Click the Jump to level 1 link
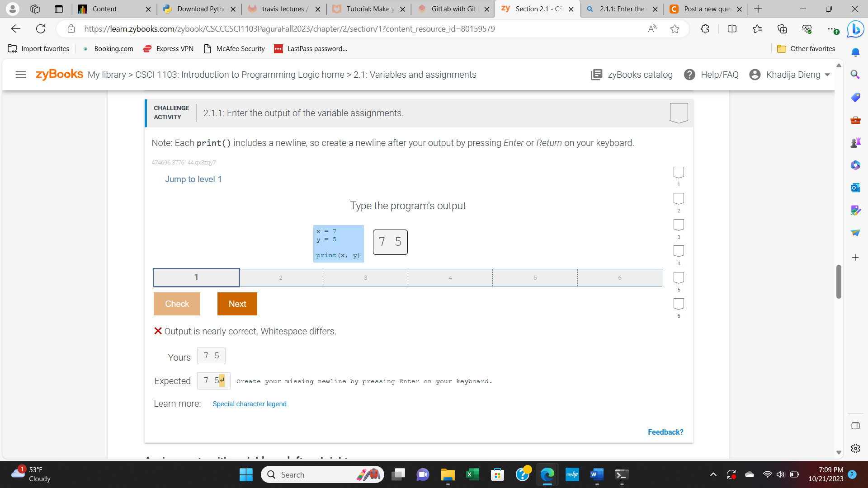The width and height of the screenshot is (868, 488). pyautogui.click(x=193, y=179)
